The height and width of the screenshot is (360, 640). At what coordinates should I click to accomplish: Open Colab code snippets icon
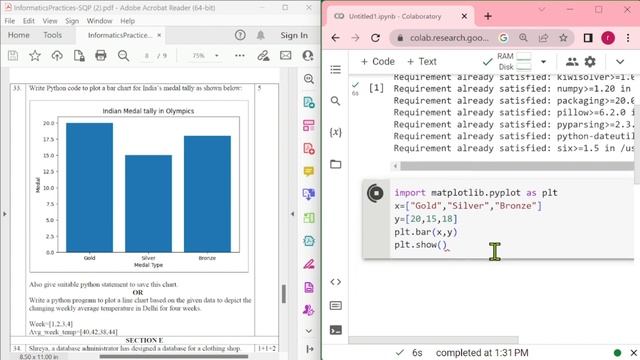pos(336,282)
